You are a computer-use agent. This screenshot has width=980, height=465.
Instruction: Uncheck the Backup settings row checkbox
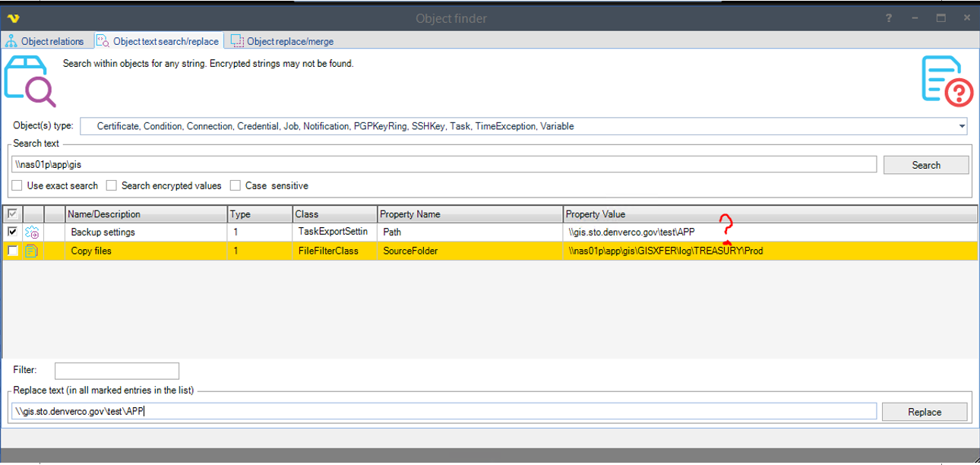(x=12, y=232)
